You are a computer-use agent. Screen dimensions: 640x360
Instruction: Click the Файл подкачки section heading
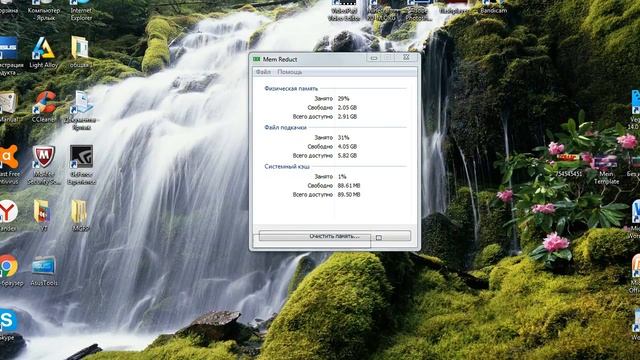285,127
